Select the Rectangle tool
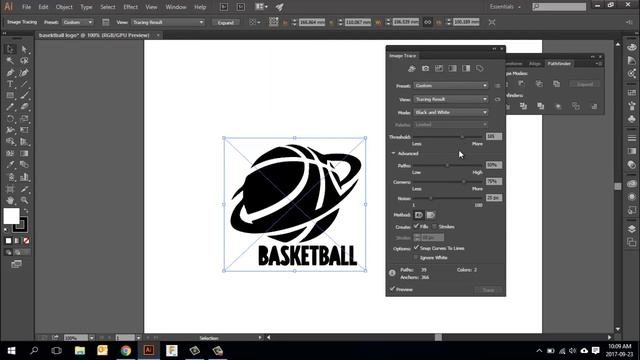 point(10,96)
